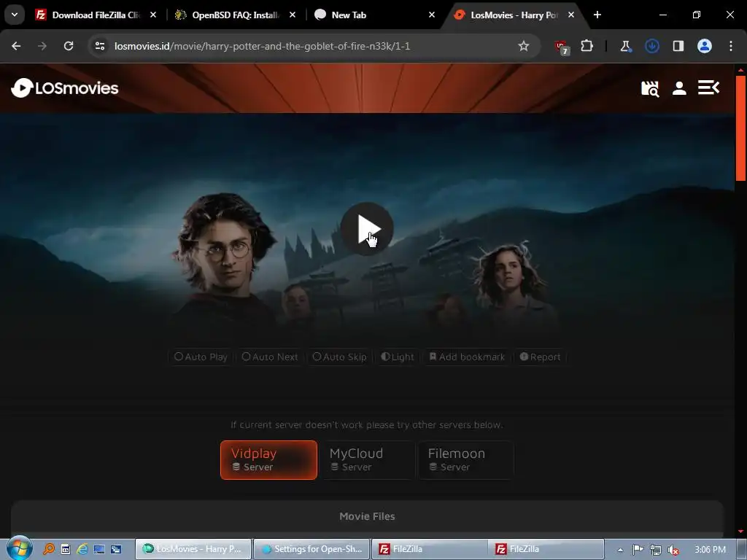
Task: Click the scrollbar up arrow
Action: pos(741,69)
